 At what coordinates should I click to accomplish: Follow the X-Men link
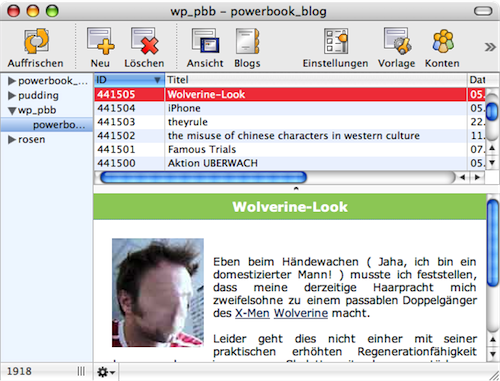coord(252,313)
